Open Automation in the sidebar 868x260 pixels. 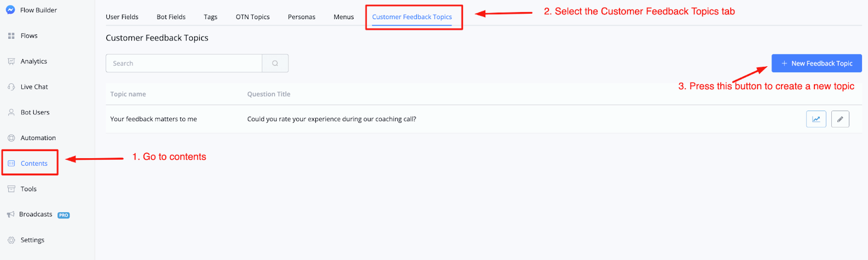[x=38, y=138]
